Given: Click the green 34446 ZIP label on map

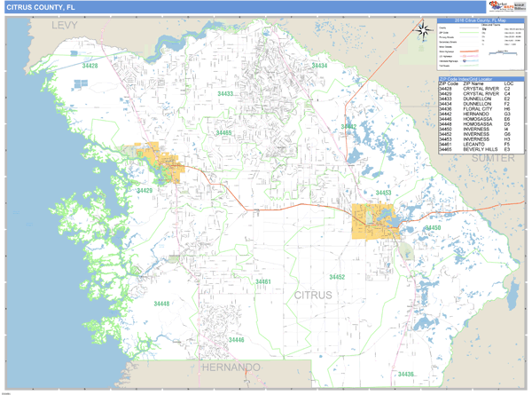Looking at the screenshot, I should click(x=236, y=340).
